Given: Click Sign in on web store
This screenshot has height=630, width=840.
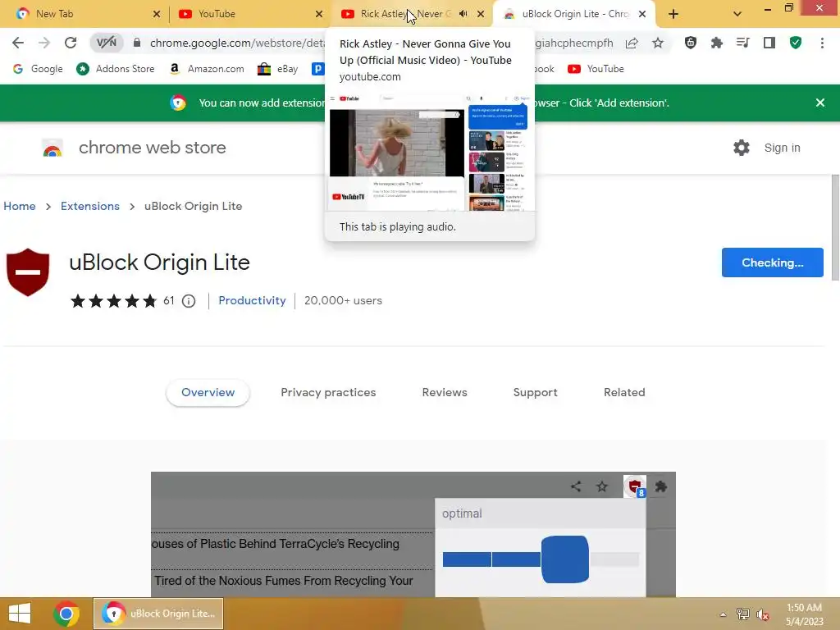Looking at the screenshot, I should (782, 148).
